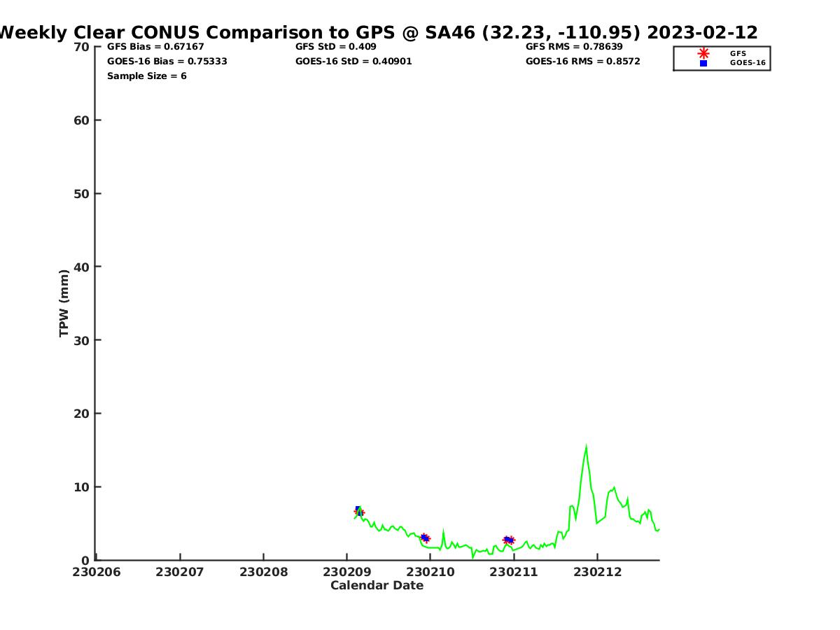Click the blue GOES-16 square in legend
840x630 pixels.
coord(703,63)
